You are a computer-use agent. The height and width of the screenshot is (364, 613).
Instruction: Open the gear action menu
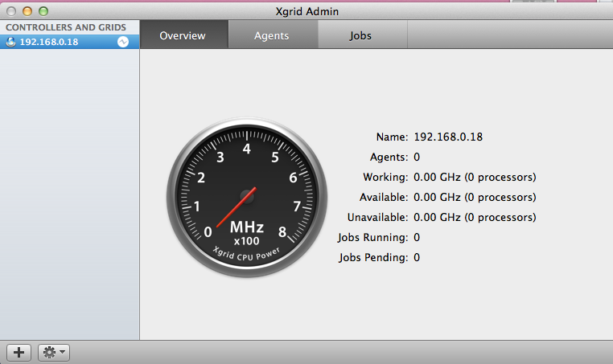tap(54, 353)
